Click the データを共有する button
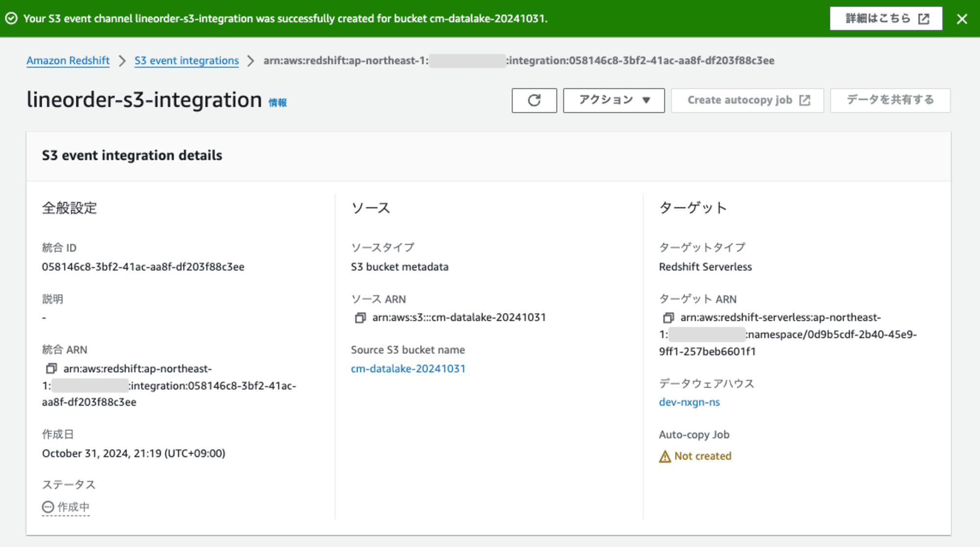This screenshot has height=547, width=980. 890,100
